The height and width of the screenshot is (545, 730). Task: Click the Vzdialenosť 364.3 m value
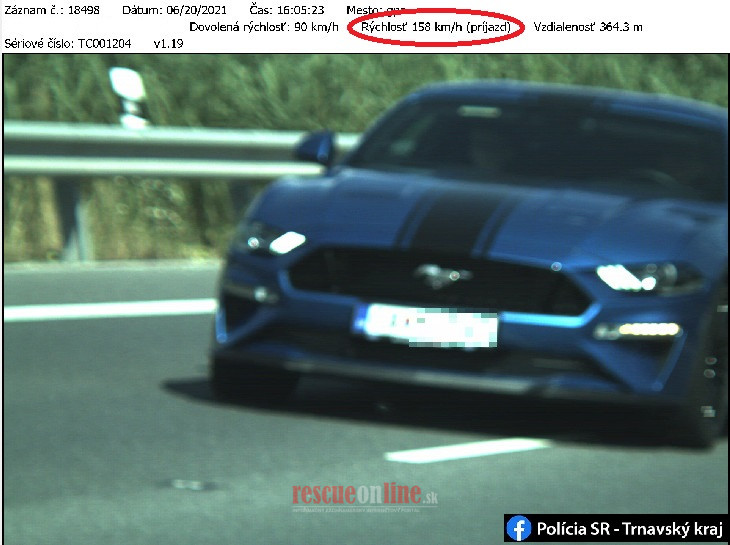[x=588, y=28]
